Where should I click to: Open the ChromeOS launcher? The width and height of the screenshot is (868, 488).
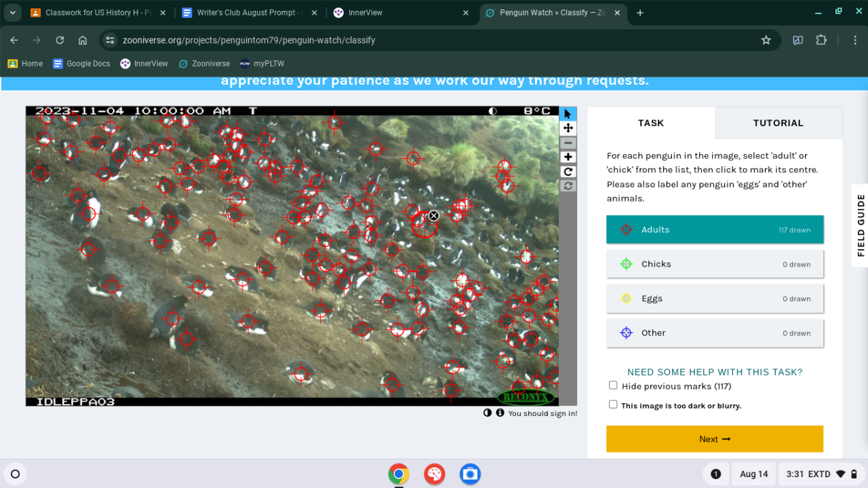point(16,474)
